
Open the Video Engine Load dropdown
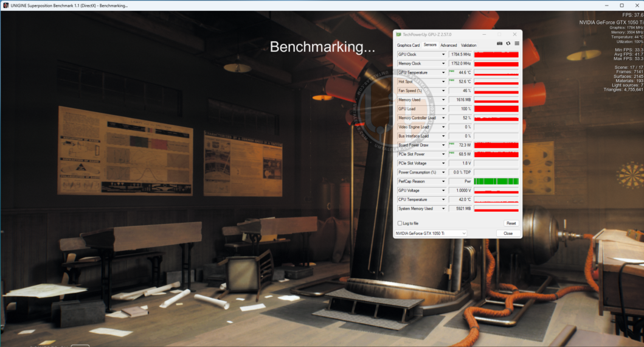443,127
